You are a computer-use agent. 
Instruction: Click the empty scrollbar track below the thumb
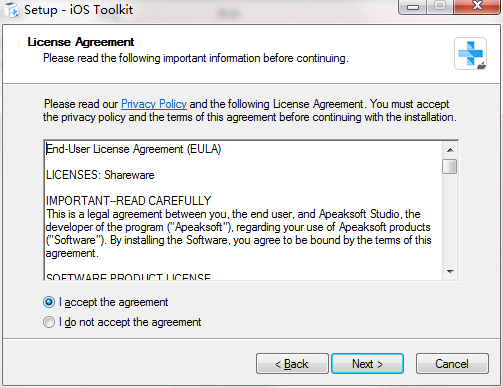(x=450, y=219)
